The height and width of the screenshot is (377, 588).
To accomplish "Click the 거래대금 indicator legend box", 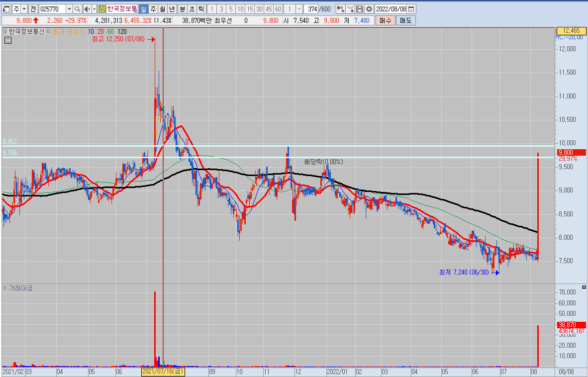I will coord(5,288).
